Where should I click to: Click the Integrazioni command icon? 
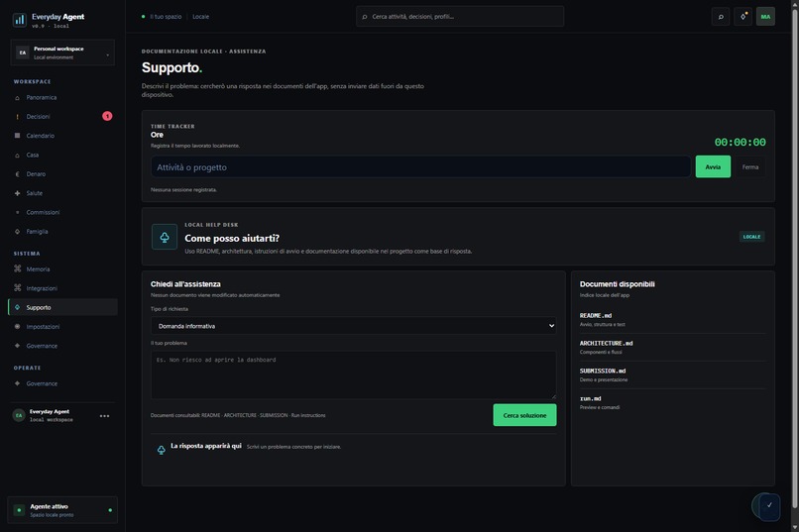click(17, 288)
